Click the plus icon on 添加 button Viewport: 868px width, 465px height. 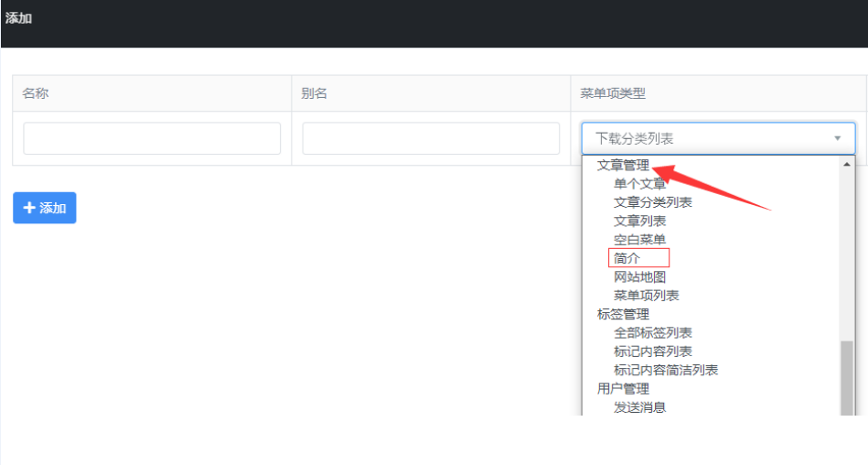[28, 208]
